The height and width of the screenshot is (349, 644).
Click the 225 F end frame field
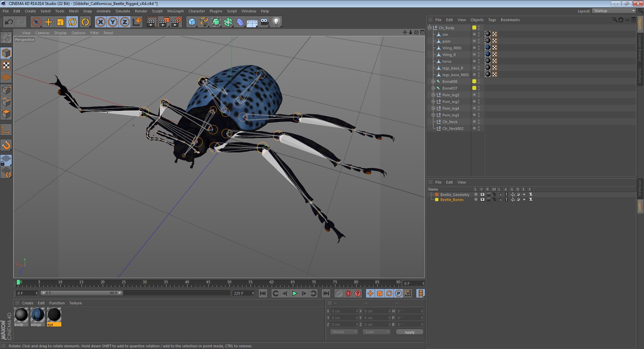pyautogui.click(x=244, y=293)
